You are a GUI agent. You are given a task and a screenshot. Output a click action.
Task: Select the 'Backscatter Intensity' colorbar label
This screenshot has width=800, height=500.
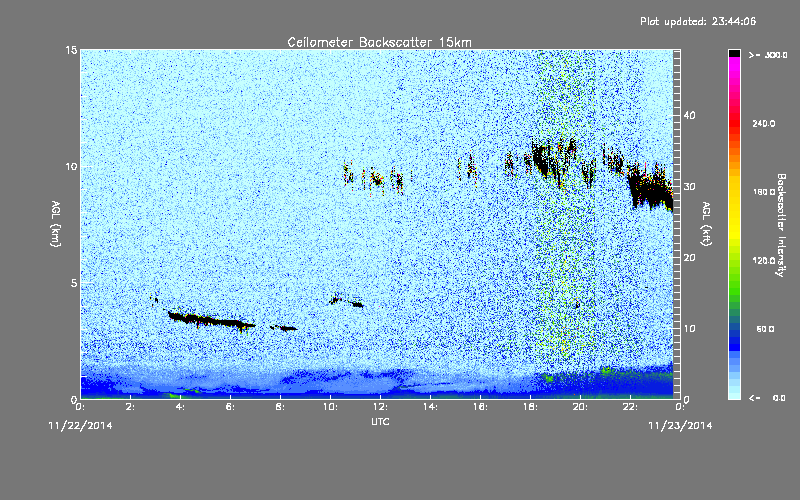(x=781, y=225)
